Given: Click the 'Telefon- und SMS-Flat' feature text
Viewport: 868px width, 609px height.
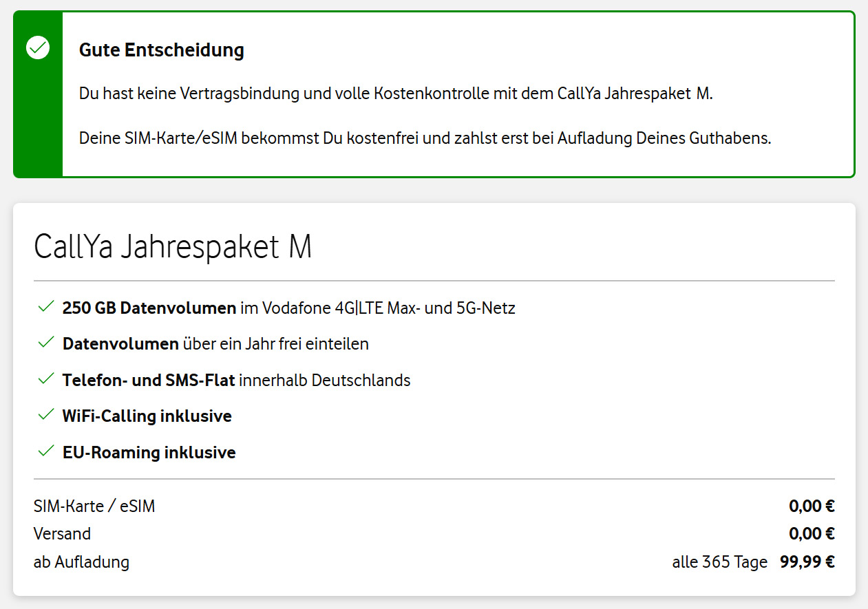Looking at the screenshot, I should (x=149, y=380).
